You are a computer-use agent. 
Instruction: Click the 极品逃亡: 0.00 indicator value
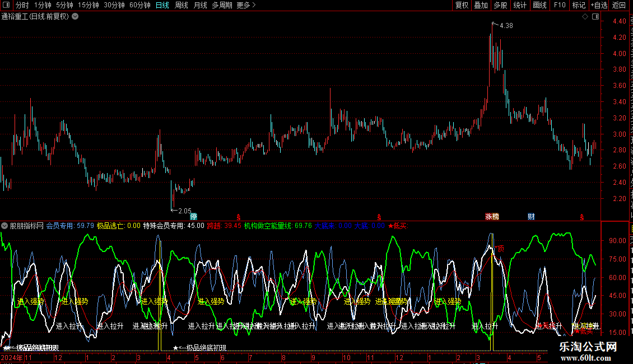click(x=119, y=226)
